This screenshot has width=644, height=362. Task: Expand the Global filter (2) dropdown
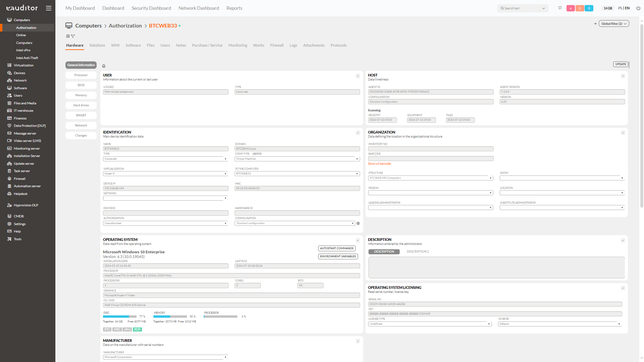point(614,24)
